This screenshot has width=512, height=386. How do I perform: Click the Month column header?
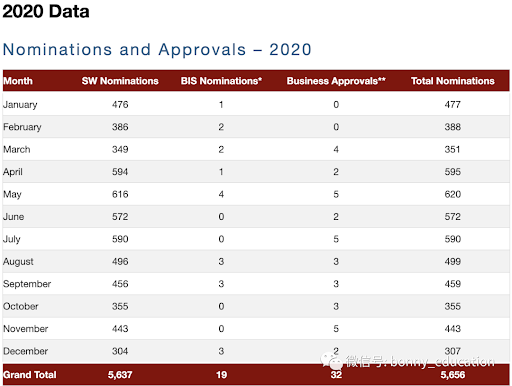[x=18, y=81]
